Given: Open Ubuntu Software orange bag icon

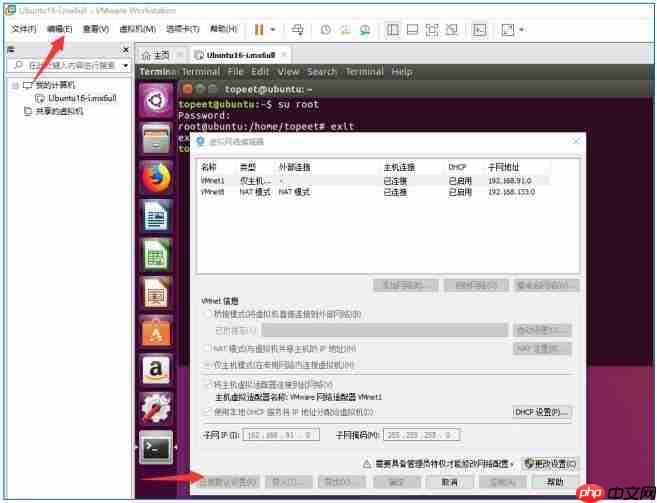Looking at the screenshot, I should [156, 331].
